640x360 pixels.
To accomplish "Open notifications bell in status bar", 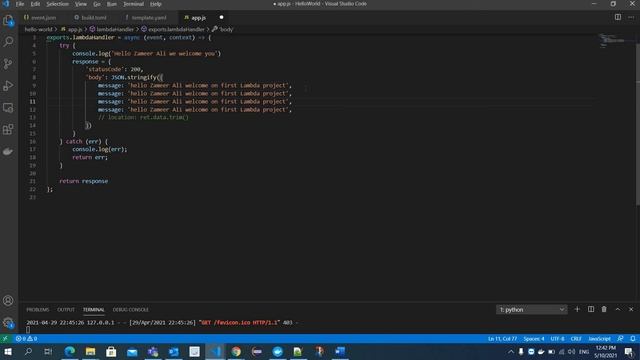I will coord(633,339).
